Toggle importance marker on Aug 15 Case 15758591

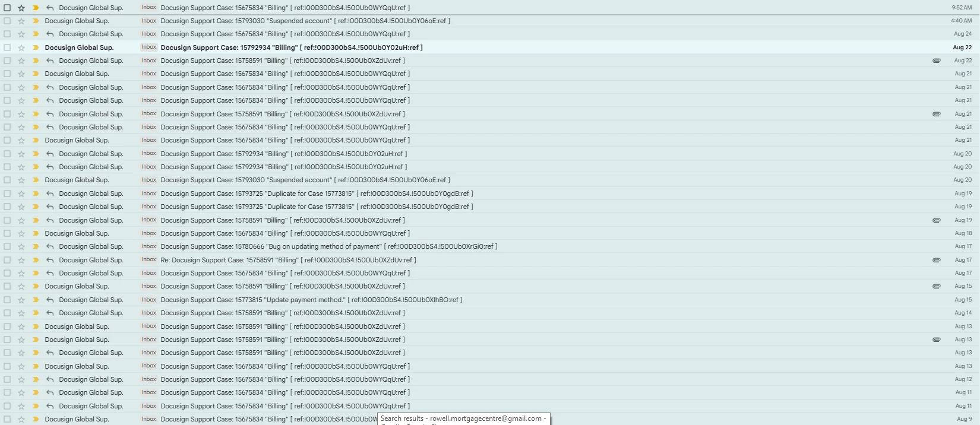click(x=36, y=286)
